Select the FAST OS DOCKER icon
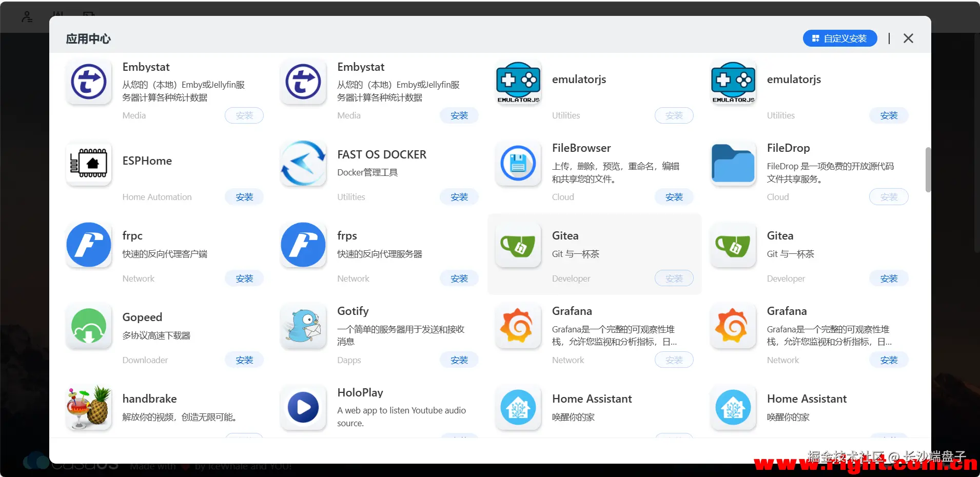Screen dimensions: 980x477 [303, 163]
